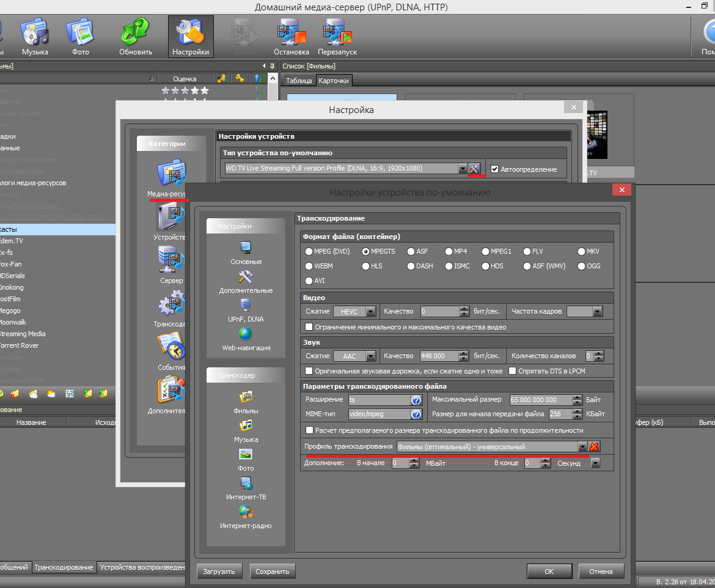This screenshot has width=715, height=588.
Task: Expand the Частота кадров dropdown
Action: [x=597, y=312]
